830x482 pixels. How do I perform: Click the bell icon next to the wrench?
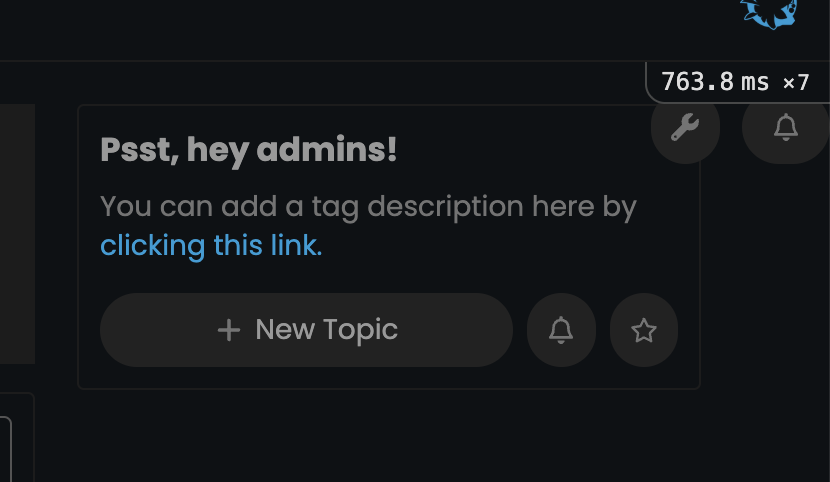[786, 128]
